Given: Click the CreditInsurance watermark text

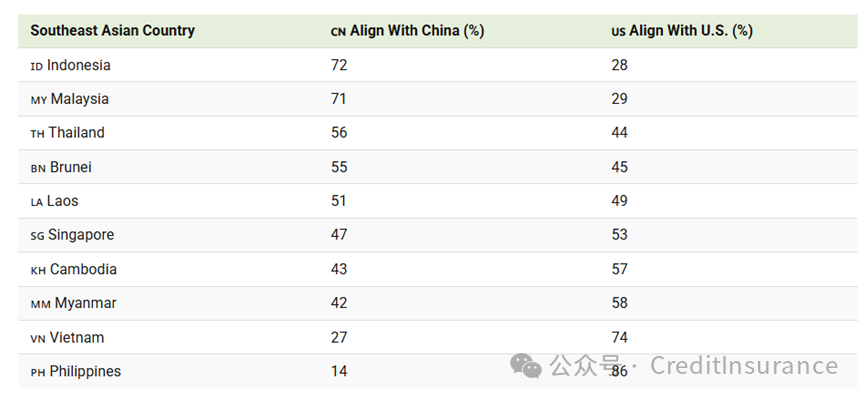Looking at the screenshot, I should (x=744, y=365).
